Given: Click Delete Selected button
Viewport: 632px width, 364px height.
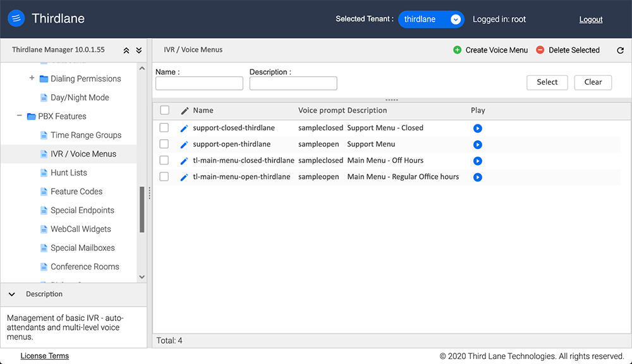Looking at the screenshot, I should click(568, 50).
